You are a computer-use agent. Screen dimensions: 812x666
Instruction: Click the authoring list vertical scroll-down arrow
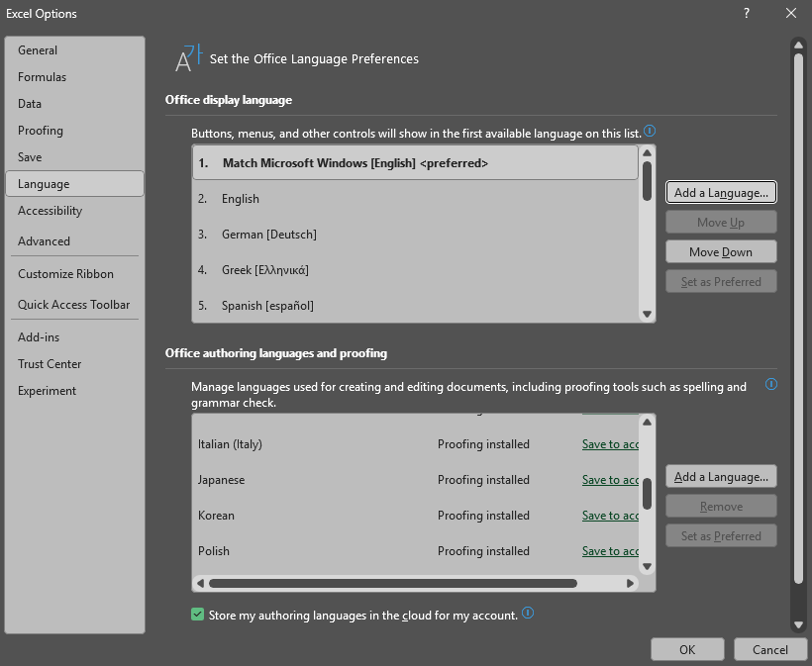(x=647, y=566)
